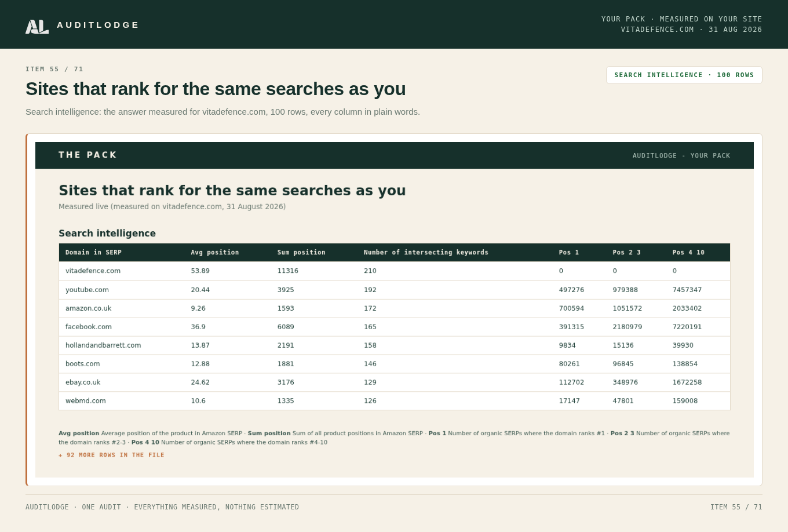Click the VITADEFENCE.COM 31 AUG 2026 header text
Viewport: 788px width, 532px height.
point(692,30)
